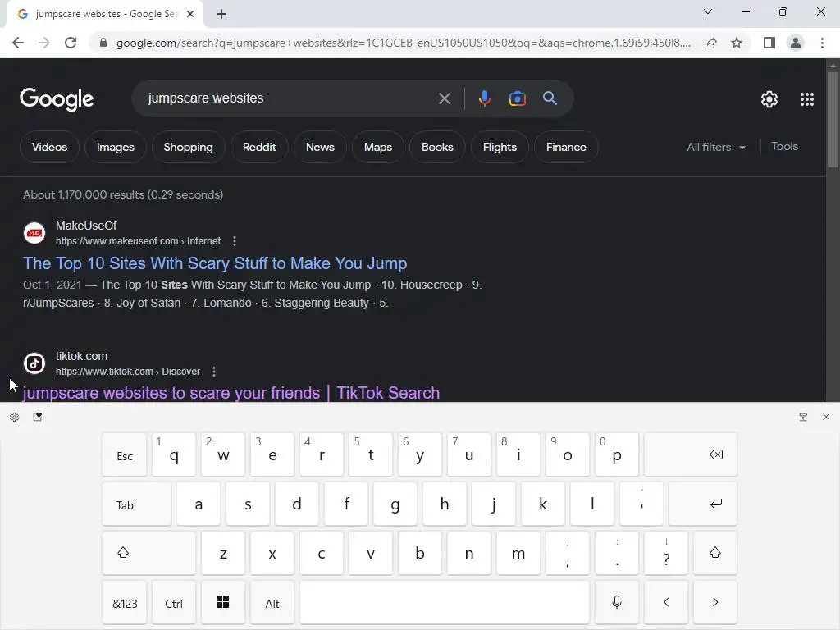840x630 pixels.
Task: Reload the Google search page
Action: 71,43
